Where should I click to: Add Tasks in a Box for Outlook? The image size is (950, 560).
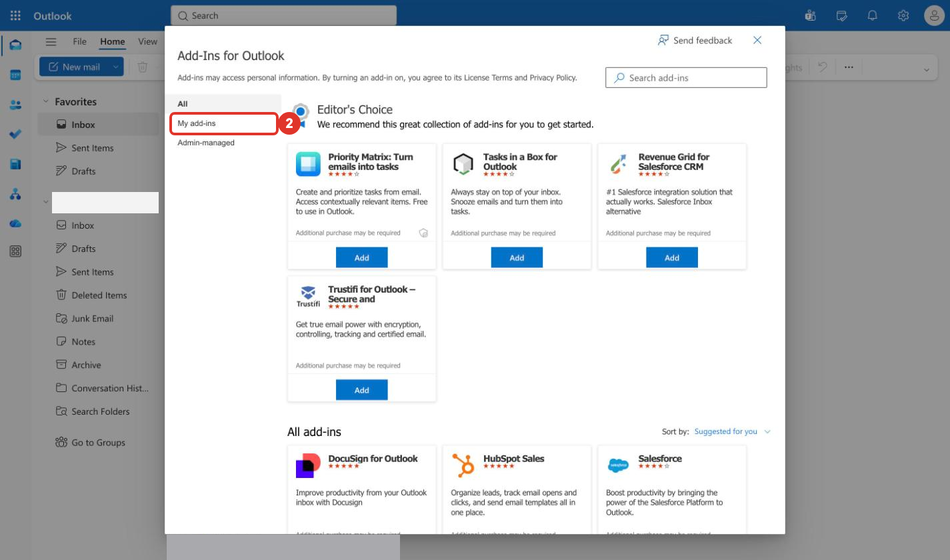tap(517, 258)
